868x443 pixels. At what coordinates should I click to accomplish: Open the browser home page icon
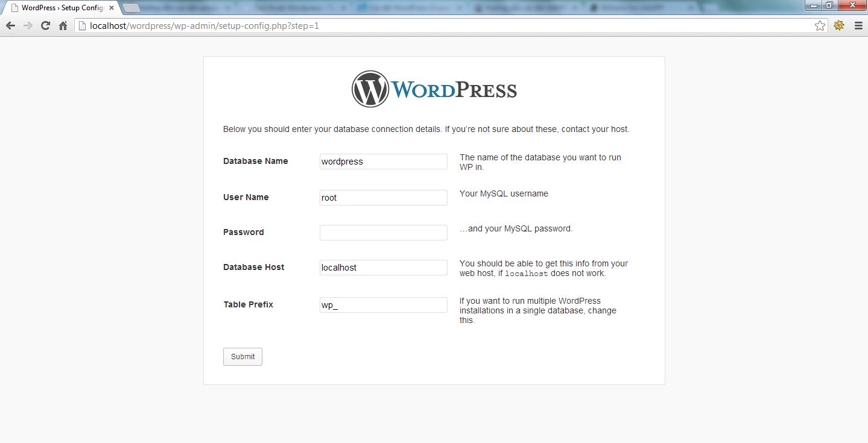[x=63, y=26]
